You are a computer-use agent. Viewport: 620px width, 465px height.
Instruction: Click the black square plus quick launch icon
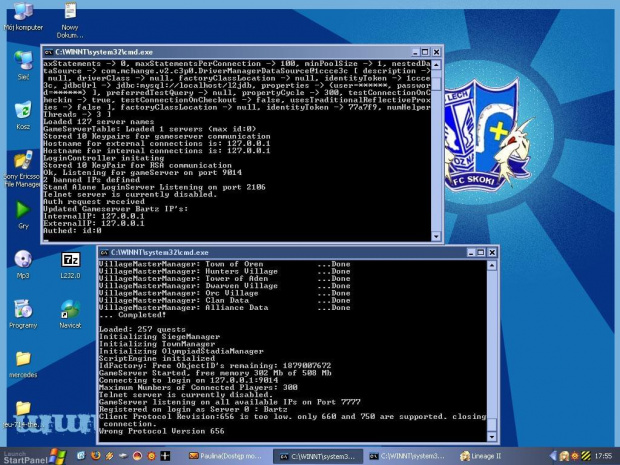(x=165, y=456)
